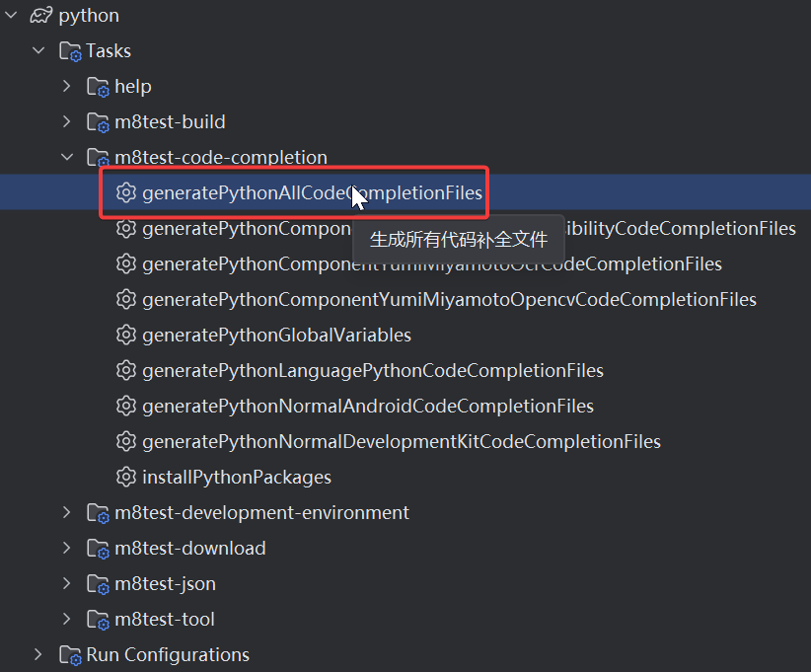This screenshot has width=811, height=672.
Task: Click the gear icon beside installPythonPackages
Action: 125,478
